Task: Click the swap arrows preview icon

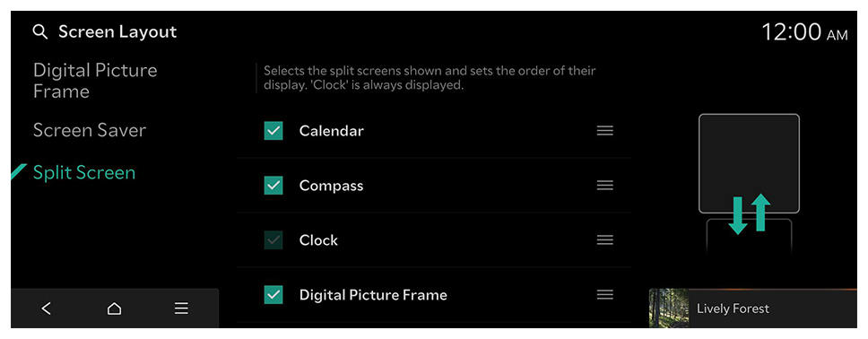Action: click(x=749, y=213)
